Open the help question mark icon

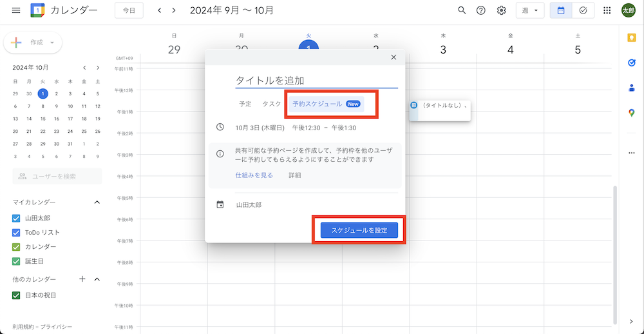[x=480, y=10]
